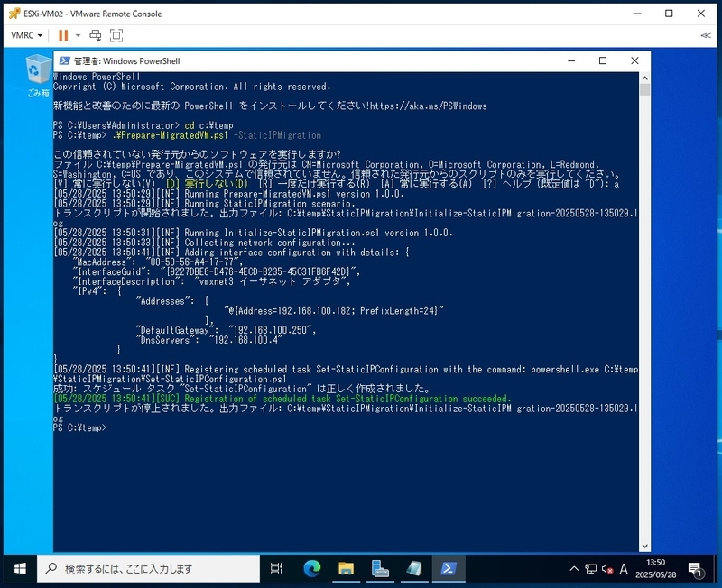The height and width of the screenshot is (588, 722).
Task: Open the VMRC dropdown menu
Action: tap(26, 35)
